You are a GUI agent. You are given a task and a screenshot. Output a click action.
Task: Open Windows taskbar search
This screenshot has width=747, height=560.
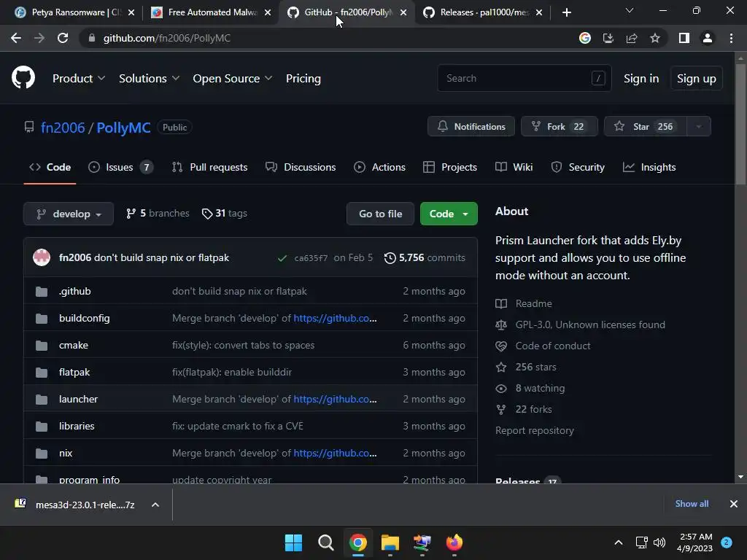point(326,542)
